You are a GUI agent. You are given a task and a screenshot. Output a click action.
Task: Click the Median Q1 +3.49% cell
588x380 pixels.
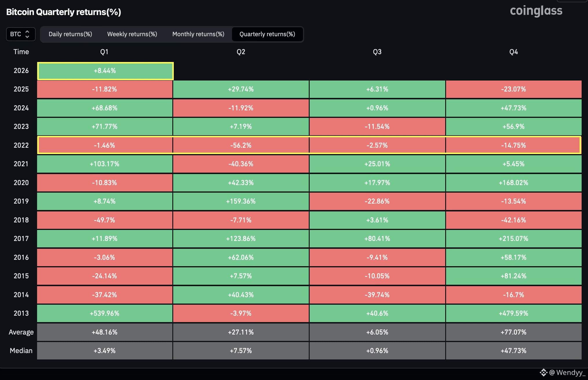pyautogui.click(x=105, y=351)
